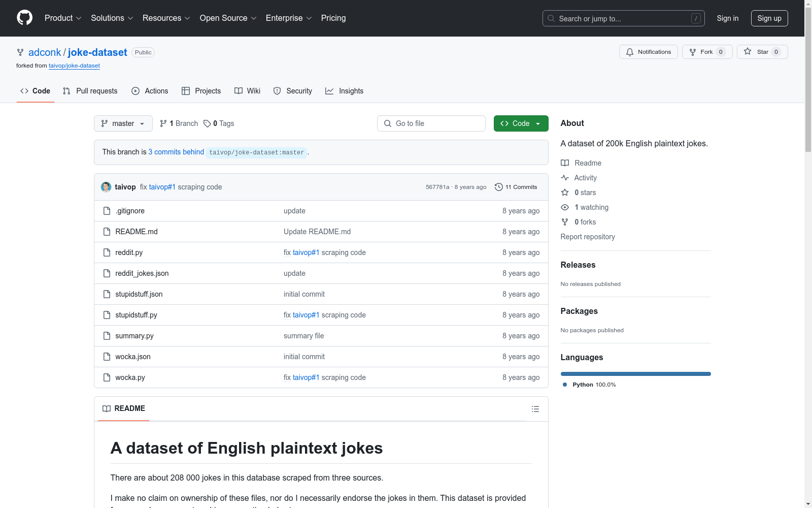Open the adconk owner link
Image resolution: width=812 pixels, height=508 pixels.
tap(45, 52)
